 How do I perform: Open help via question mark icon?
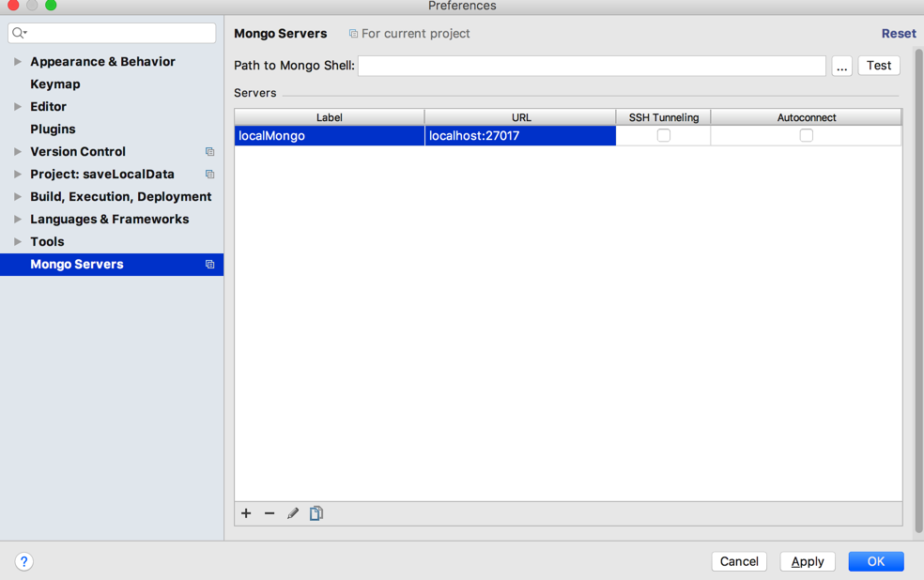(24, 562)
